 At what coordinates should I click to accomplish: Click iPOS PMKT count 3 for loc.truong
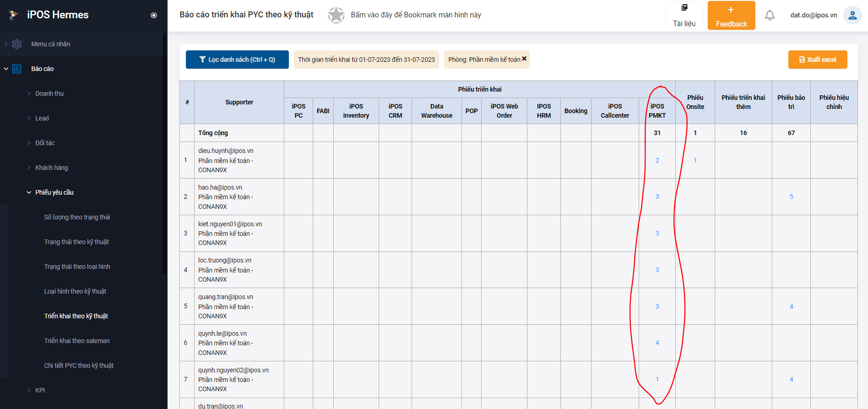point(657,270)
